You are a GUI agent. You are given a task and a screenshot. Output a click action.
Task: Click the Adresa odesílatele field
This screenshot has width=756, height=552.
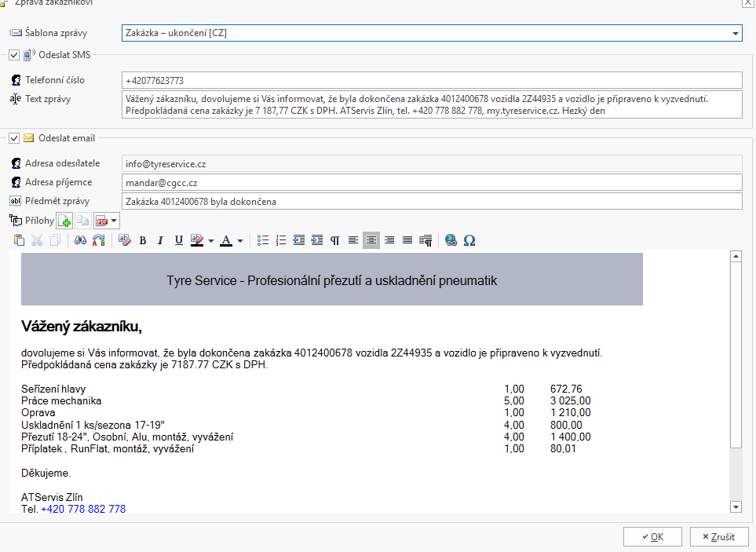coord(432,164)
